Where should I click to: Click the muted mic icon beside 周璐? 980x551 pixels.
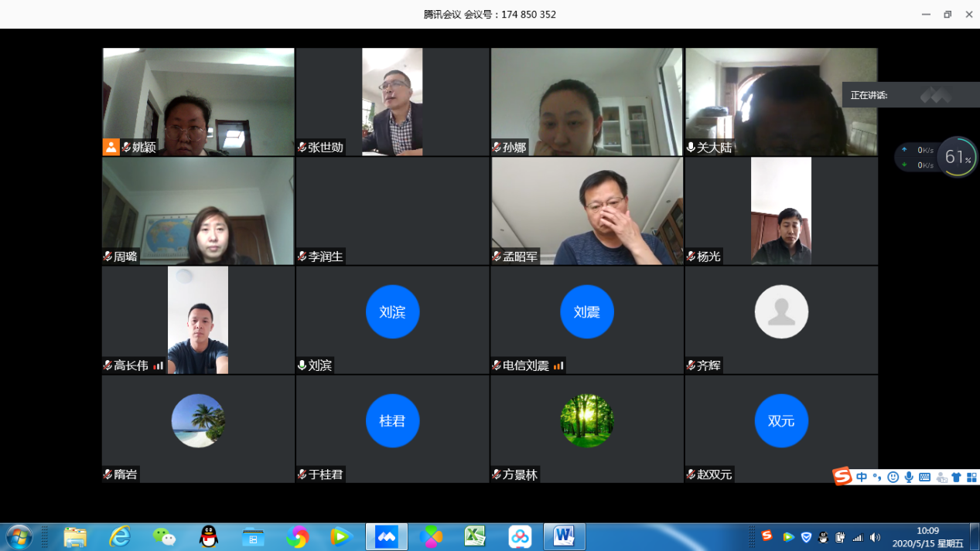[x=108, y=256]
